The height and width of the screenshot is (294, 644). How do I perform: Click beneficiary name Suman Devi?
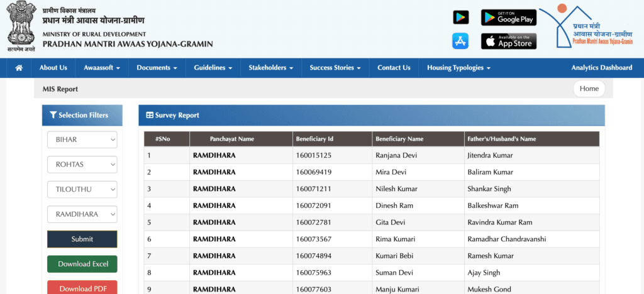[x=394, y=273]
